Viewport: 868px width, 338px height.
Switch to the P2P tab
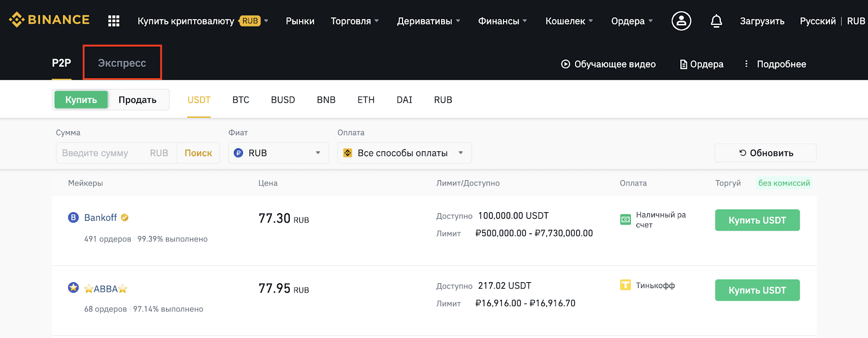(x=61, y=63)
